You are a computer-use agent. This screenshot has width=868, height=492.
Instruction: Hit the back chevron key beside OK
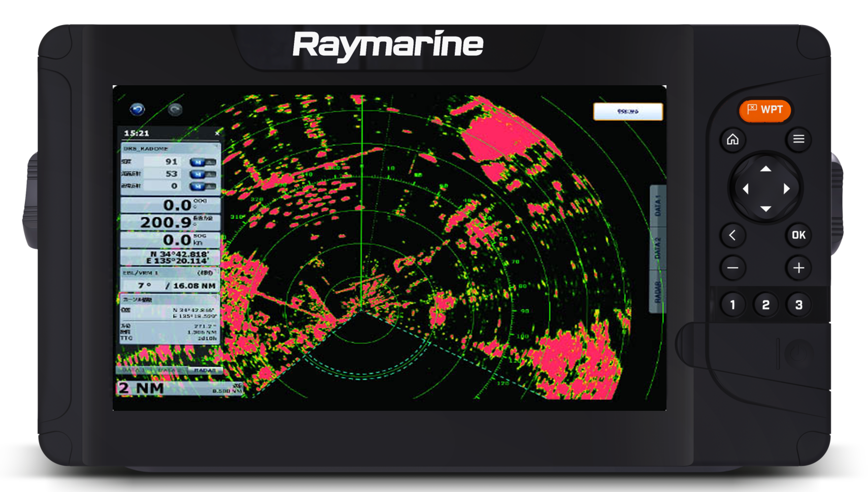coord(732,235)
